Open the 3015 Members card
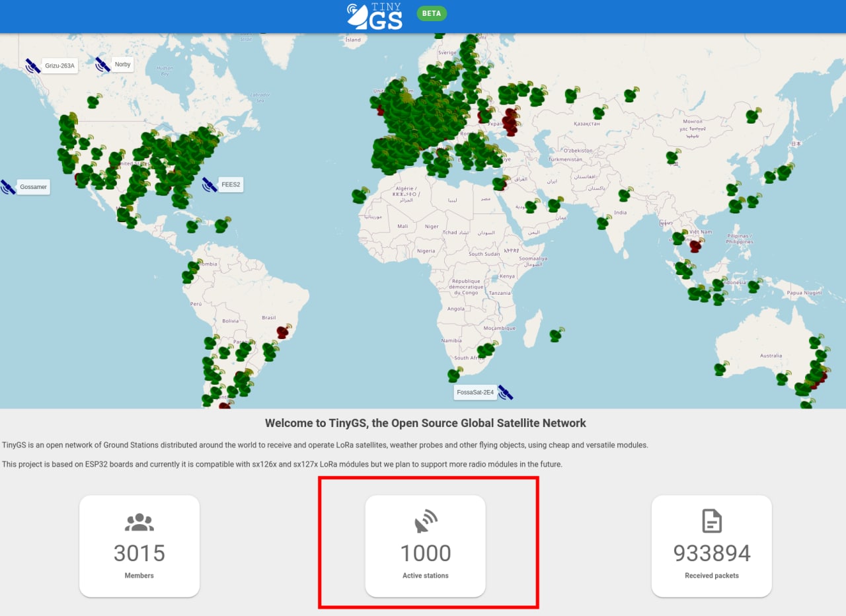Viewport: 846px width, 616px height. [139, 546]
